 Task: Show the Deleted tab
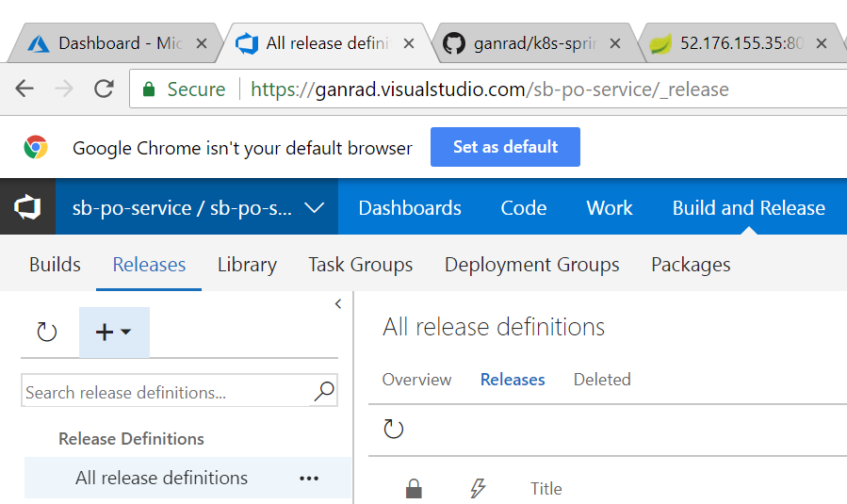point(602,380)
